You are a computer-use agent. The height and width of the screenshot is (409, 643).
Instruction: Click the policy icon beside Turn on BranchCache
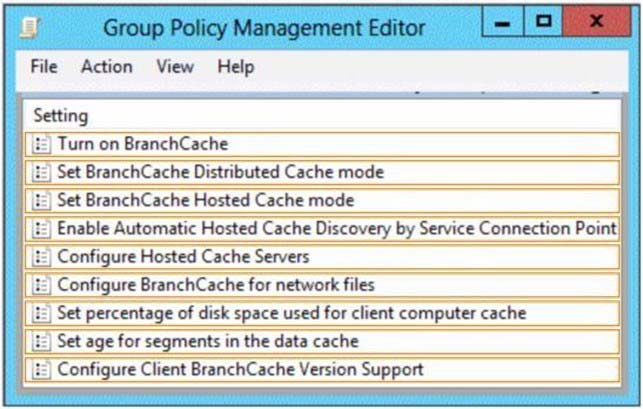pyautogui.click(x=41, y=144)
